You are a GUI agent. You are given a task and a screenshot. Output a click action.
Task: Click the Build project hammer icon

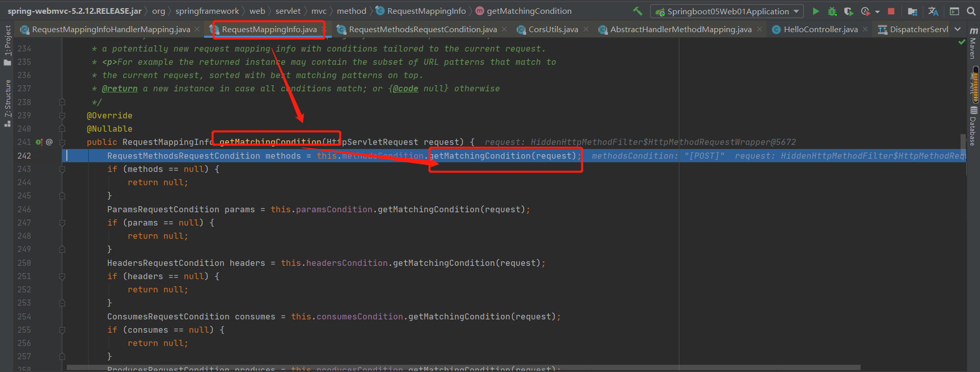[x=638, y=11]
